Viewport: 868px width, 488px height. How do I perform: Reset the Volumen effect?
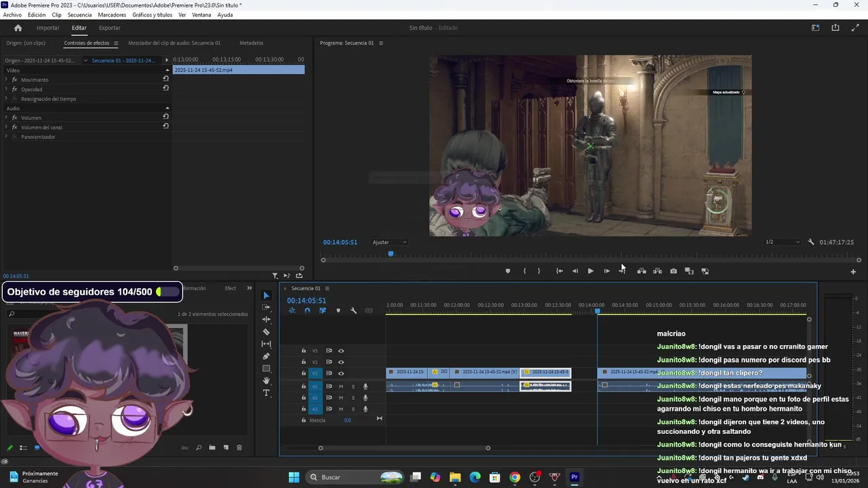[165, 117]
